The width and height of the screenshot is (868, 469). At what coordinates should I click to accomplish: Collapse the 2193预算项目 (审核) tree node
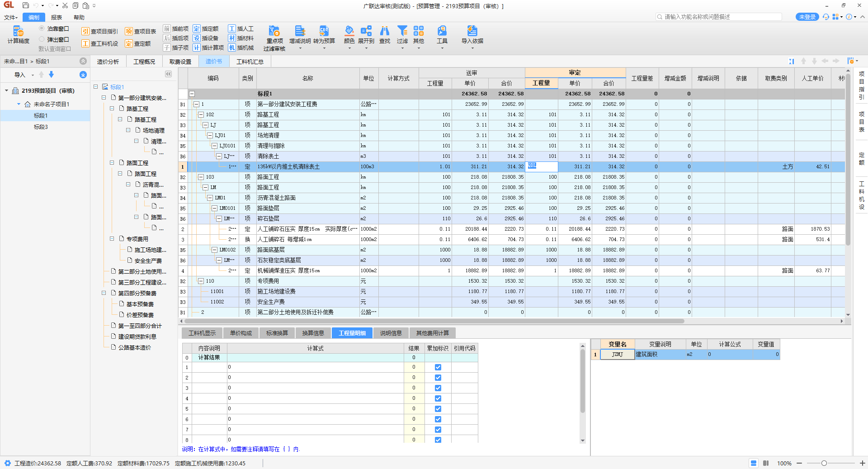pyautogui.click(x=6, y=90)
